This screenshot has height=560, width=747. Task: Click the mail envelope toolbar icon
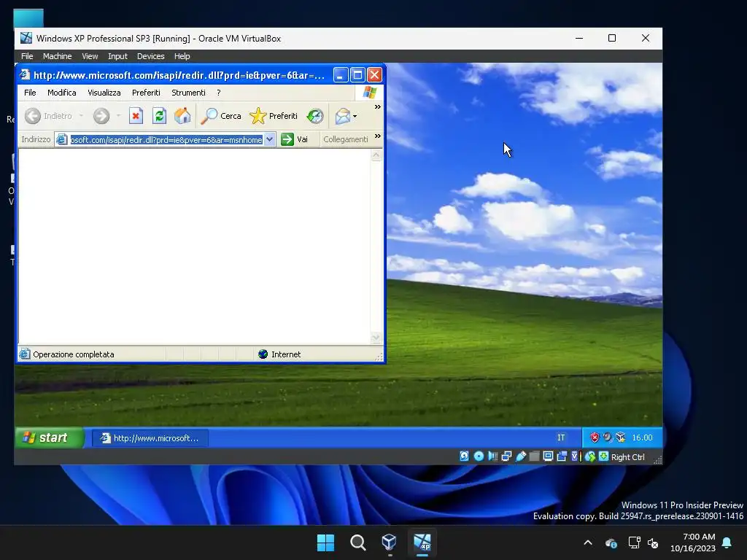343,116
